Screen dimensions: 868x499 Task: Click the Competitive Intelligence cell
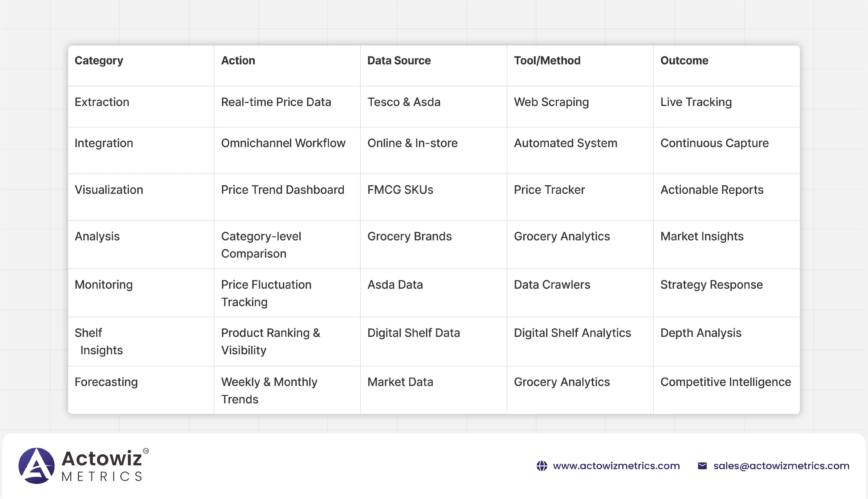click(x=725, y=382)
